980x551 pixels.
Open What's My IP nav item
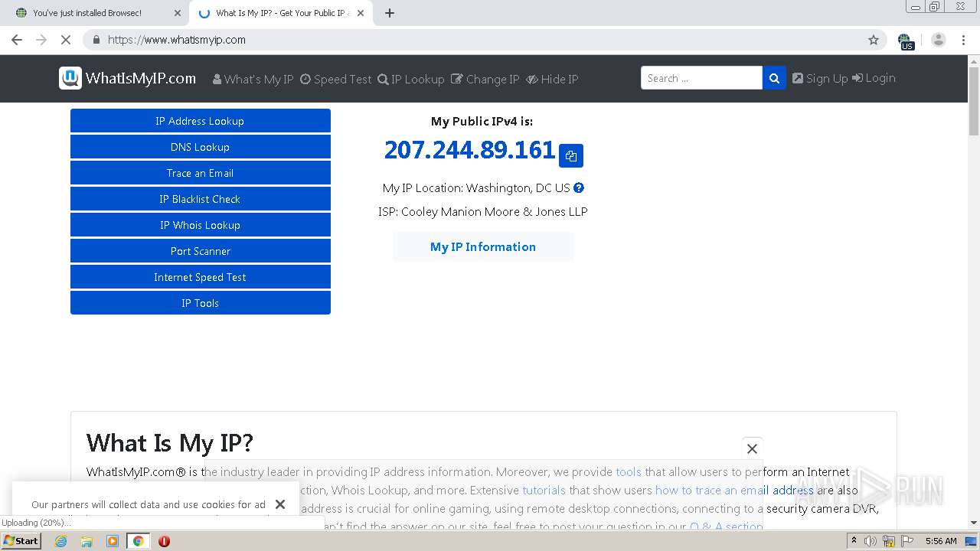(253, 79)
